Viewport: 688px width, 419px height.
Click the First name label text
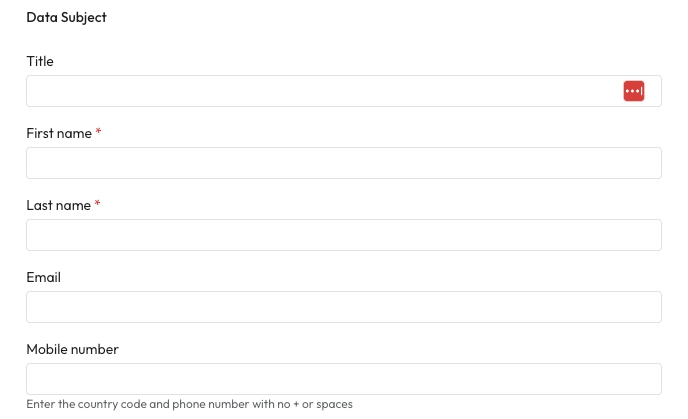59,133
